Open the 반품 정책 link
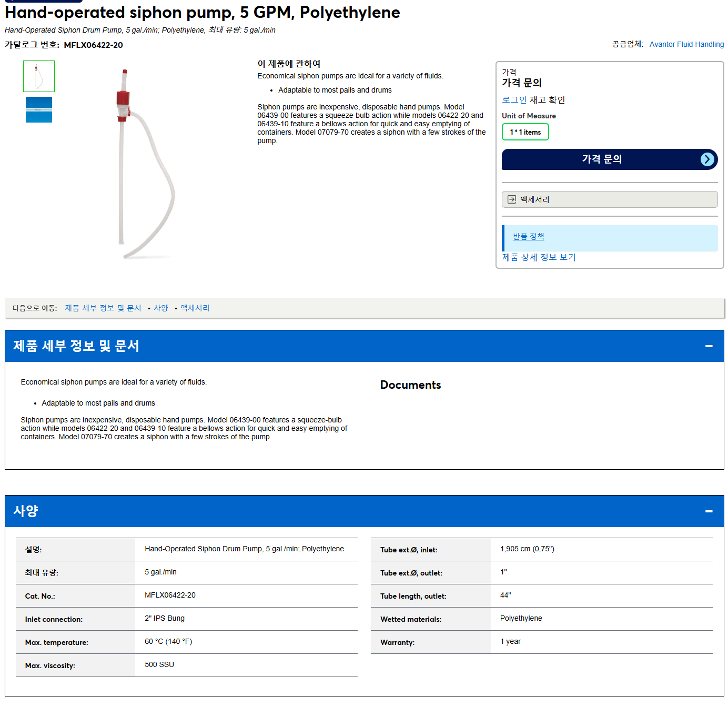The height and width of the screenshot is (707, 728). [529, 237]
